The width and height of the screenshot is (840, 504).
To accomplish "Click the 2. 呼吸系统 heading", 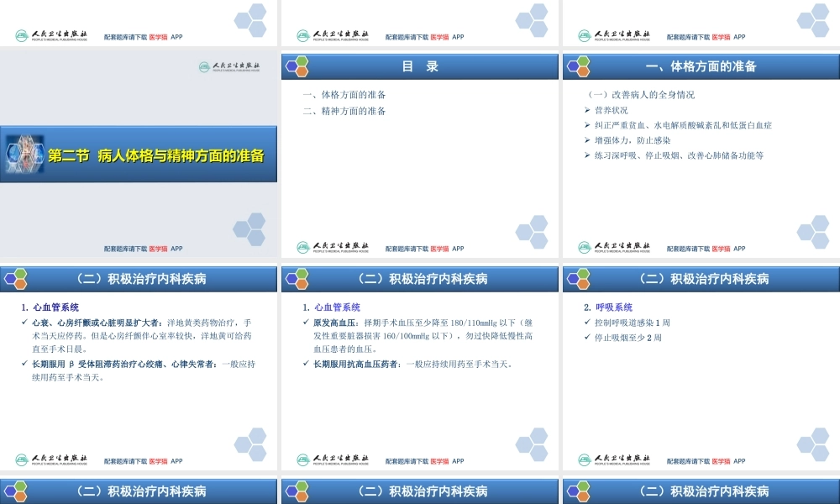I will 608,307.
